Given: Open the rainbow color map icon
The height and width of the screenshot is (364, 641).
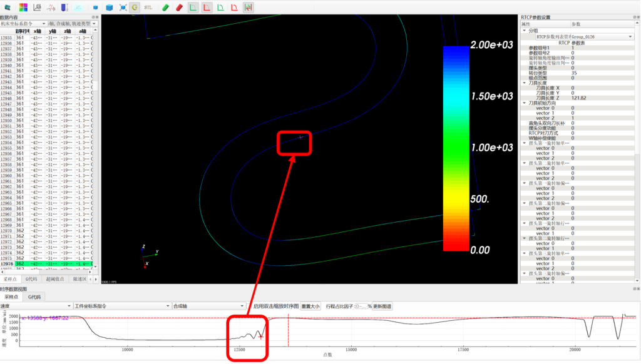Looking at the screenshot, I should (23, 8).
